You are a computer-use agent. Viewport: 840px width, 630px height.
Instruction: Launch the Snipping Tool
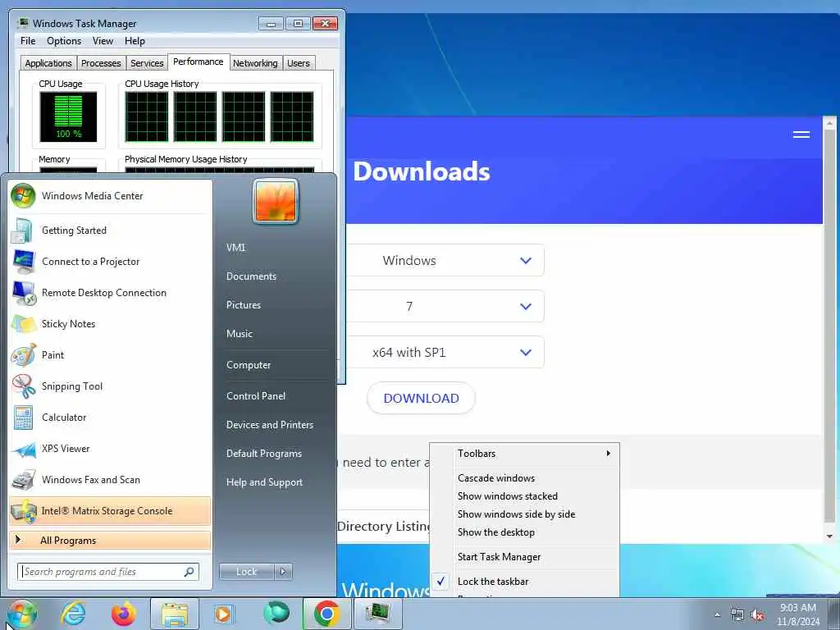coord(110,386)
